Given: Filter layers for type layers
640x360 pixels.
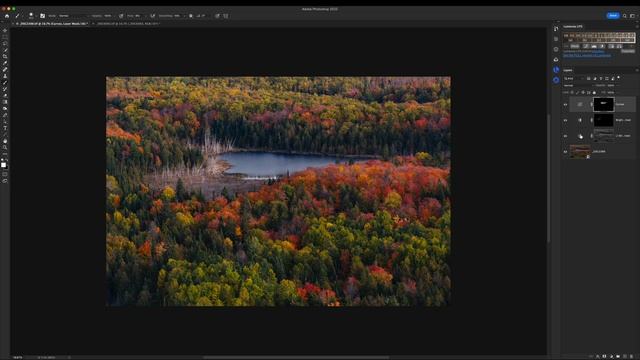Looking at the screenshot, I should pyautogui.click(x=601, y=78).
